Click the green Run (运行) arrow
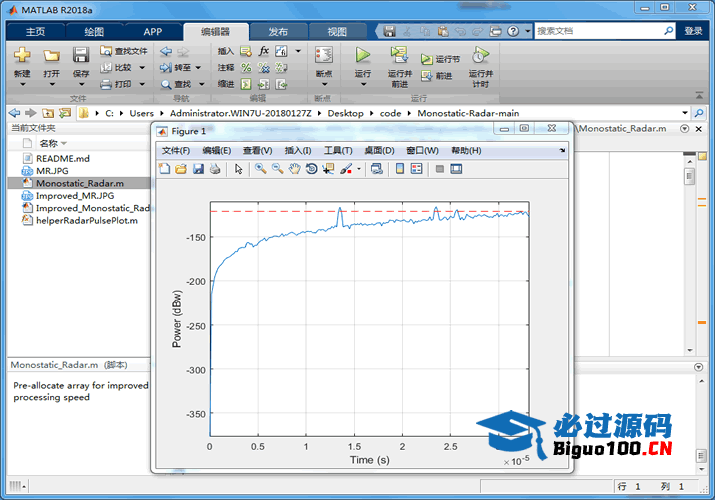The image size is (715, 500). pyautogui.click(x=363, y=55)
